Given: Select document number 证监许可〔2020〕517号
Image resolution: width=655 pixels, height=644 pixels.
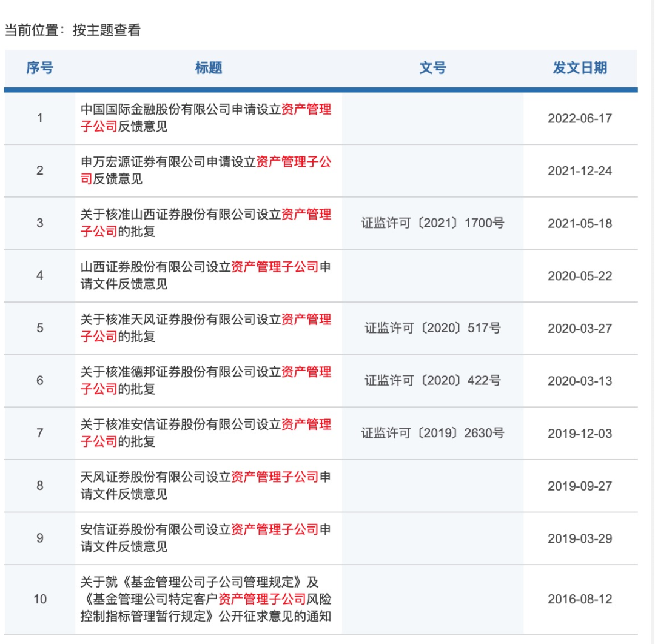Looking at the screenshot, I should click(x=433, y=328).
